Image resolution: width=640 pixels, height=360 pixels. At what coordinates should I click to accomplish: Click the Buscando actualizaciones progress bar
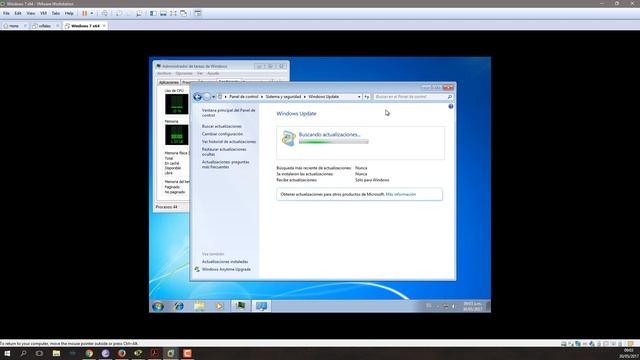(333, 142)
